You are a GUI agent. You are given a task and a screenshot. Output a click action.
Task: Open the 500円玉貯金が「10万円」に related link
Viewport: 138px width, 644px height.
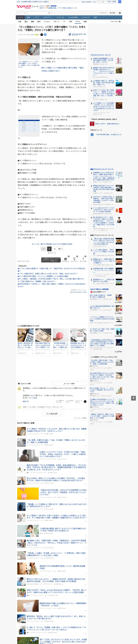coord(52,285)
